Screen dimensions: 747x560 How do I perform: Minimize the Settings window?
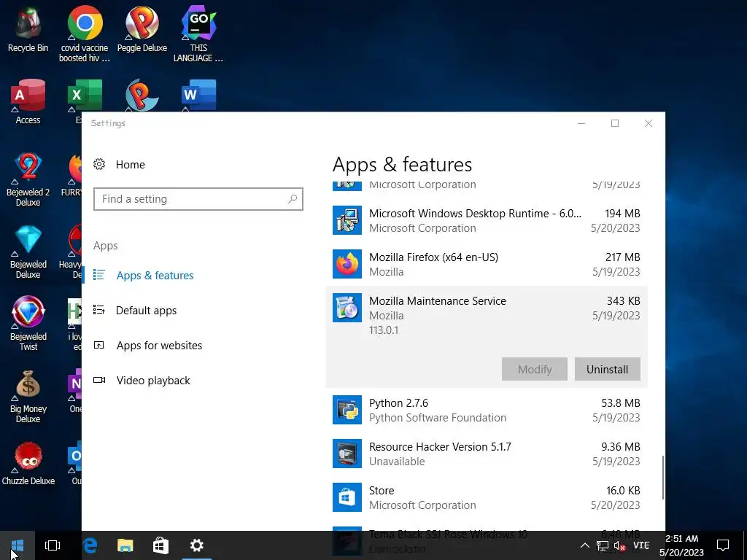coord(581,123)
